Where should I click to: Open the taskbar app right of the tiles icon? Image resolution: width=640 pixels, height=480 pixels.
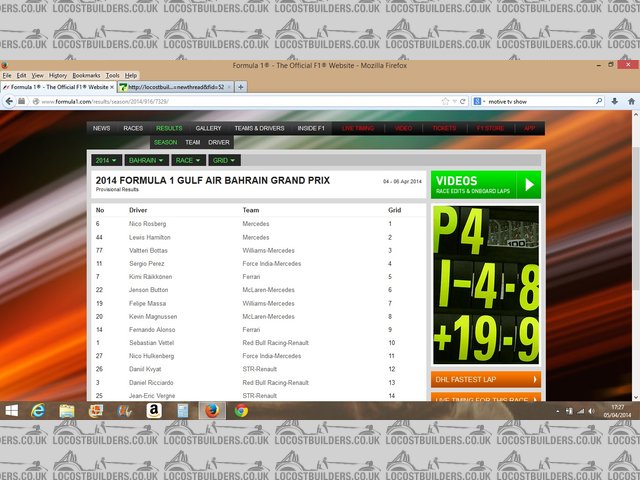tap(124, 411)
